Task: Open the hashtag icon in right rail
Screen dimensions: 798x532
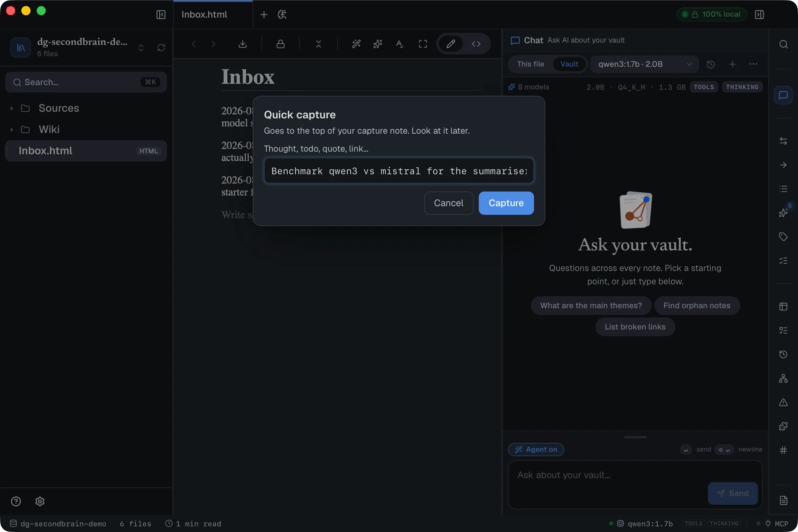Action: [783, 450]
